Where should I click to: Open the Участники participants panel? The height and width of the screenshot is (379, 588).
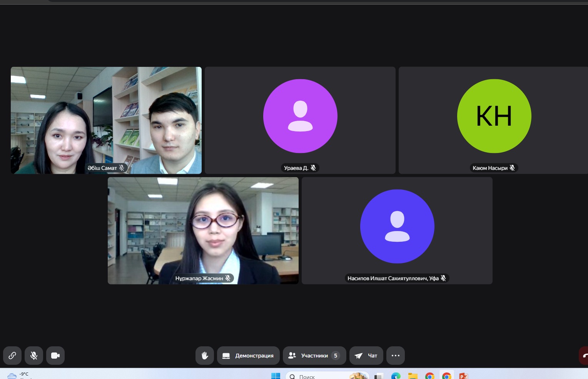pyautogui.click(x=314, y=356)
